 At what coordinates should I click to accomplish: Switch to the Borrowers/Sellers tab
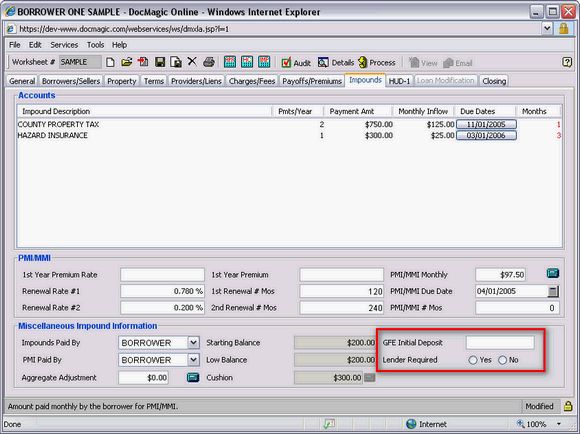71,81
